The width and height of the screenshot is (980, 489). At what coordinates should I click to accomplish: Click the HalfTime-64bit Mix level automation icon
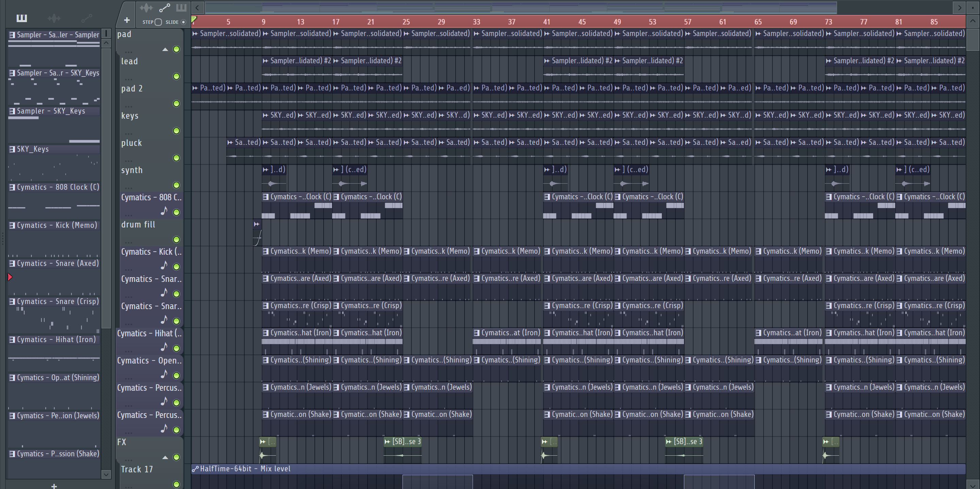tap(195, 469)
